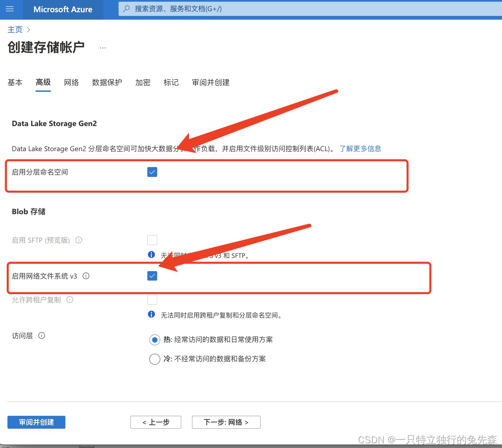Click the blue 审阅并创建 button
The image size is (502, 448).
(36, 422)
